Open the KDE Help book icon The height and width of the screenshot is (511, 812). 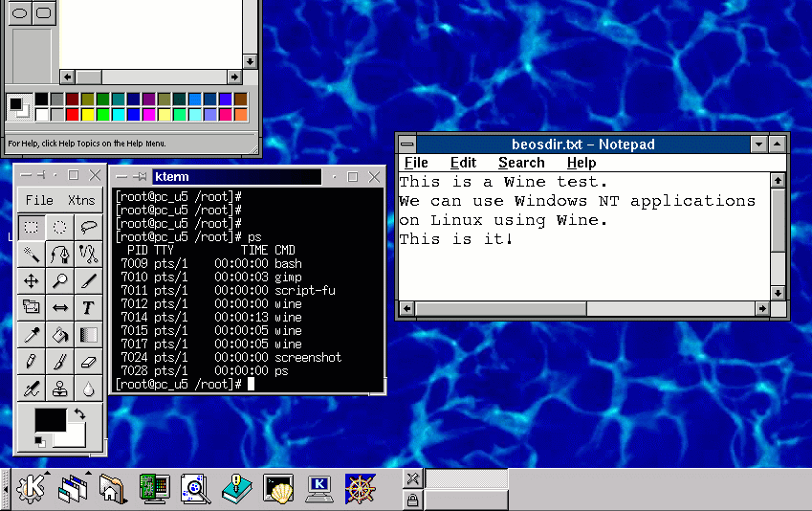pos(236,488)
